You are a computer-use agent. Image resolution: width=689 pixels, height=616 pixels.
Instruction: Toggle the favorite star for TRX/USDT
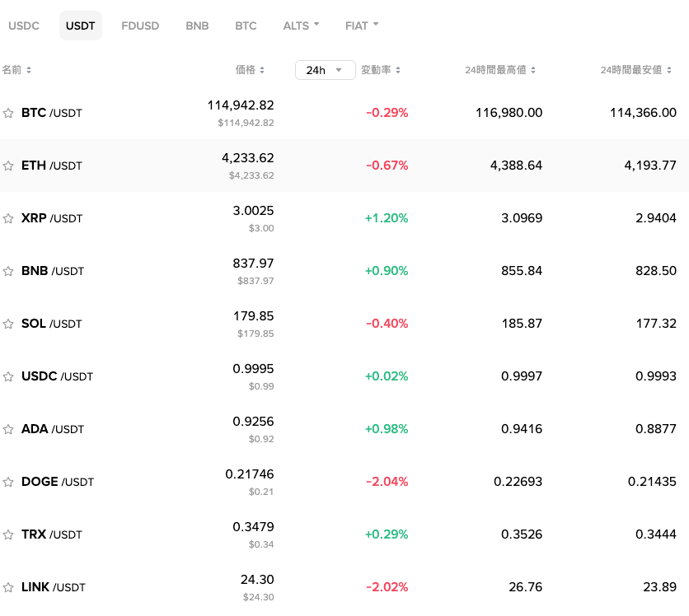tap(8, 534)
